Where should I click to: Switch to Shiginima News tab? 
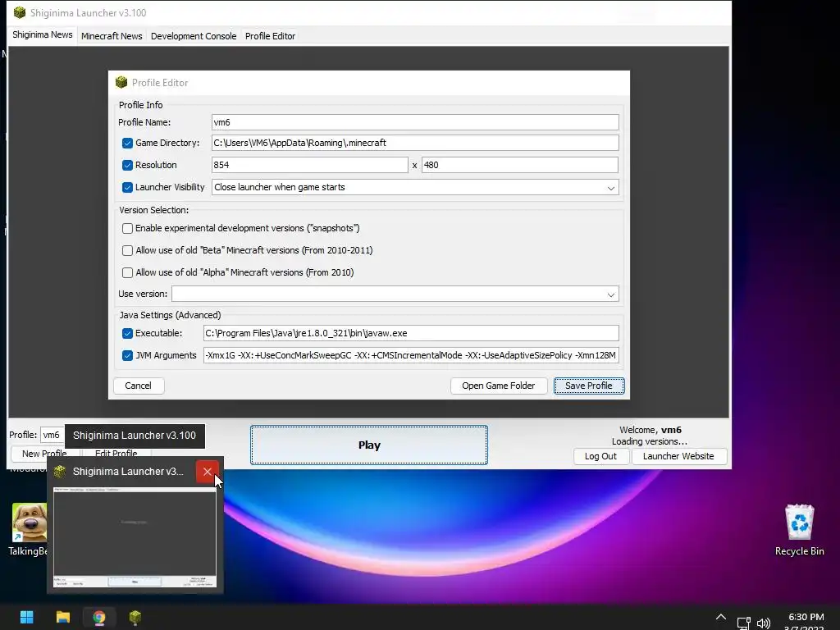point(43,34)
